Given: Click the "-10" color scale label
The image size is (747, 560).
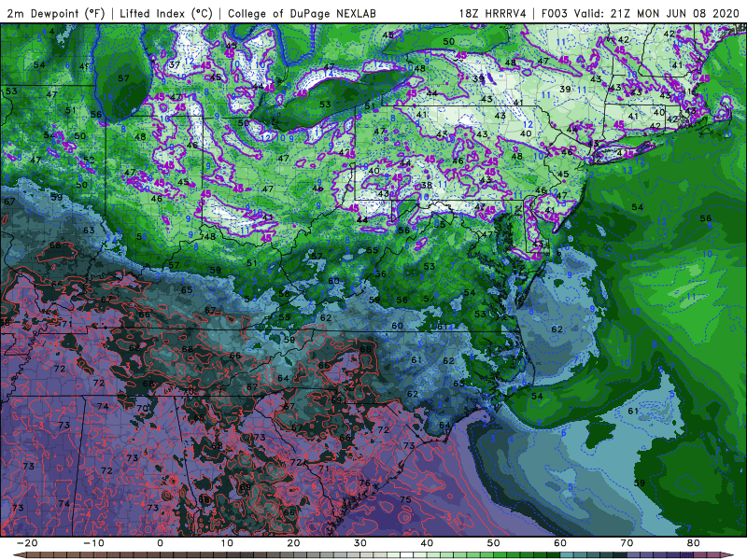Looking at the screenshot, I should tap(93, 543).
